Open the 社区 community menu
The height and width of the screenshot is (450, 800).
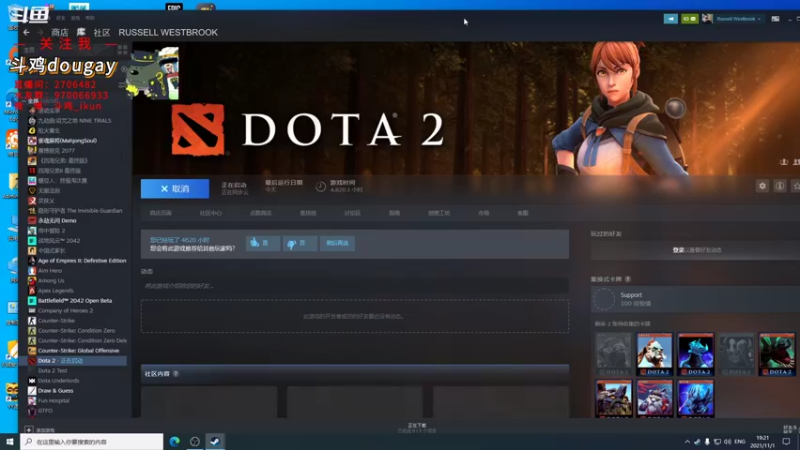click(102, 32)
